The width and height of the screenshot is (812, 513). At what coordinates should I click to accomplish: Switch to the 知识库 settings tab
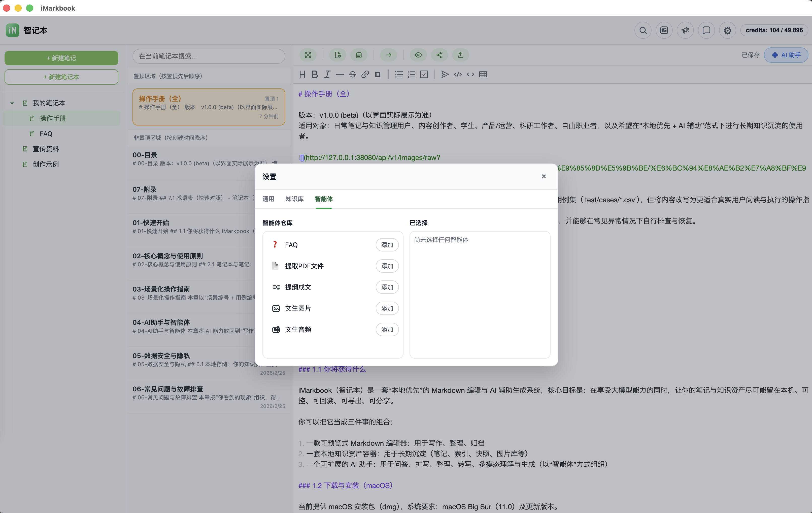click(x=294, y=199)
